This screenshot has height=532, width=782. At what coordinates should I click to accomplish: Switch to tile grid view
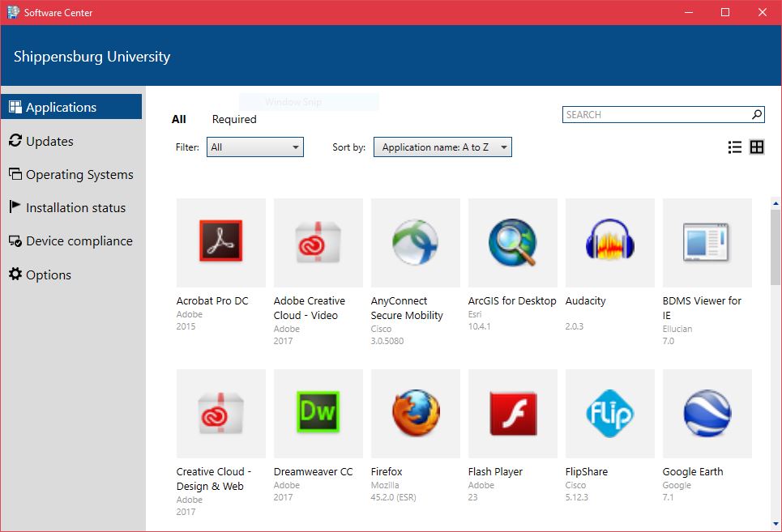coord(757,147)
